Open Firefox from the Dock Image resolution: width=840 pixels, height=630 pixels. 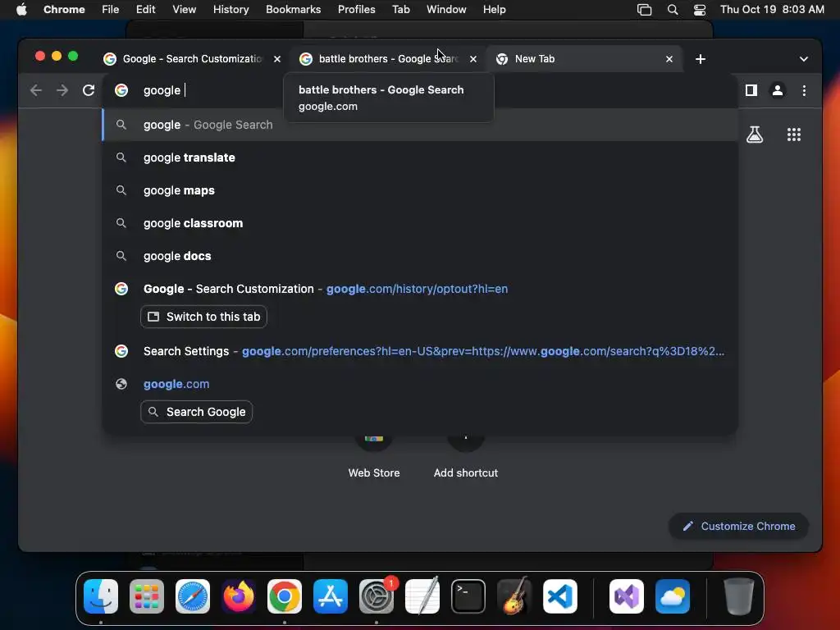tap(239, 596)
